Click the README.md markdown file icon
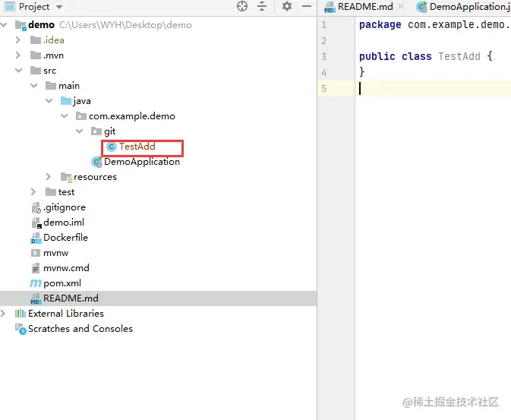Viewport: 511px width, 420px height. point(36,298)
